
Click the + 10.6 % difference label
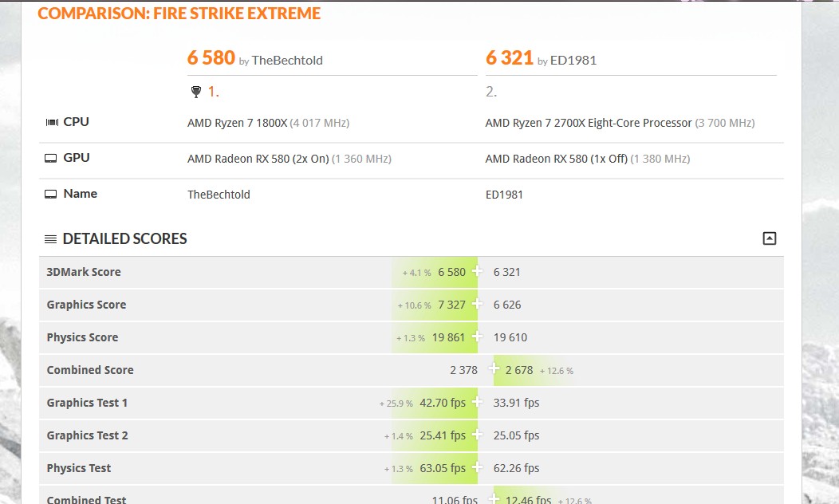click(414, 305)
